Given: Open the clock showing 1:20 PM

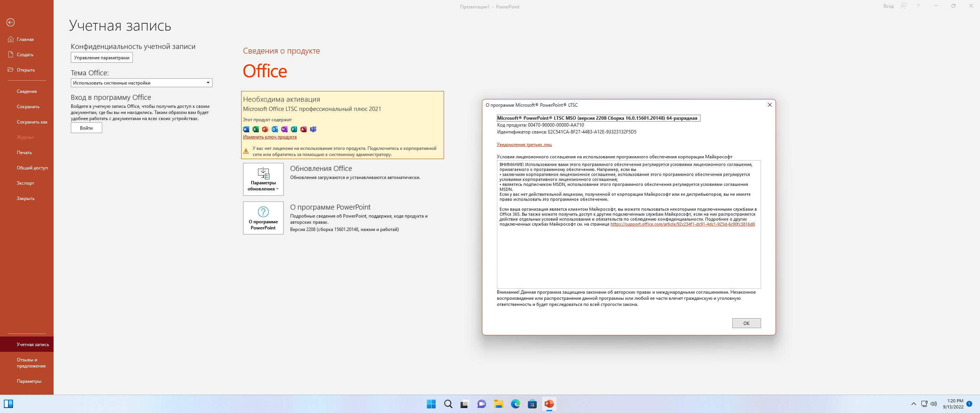Looking at the screenshot, I should pyautogui.click(x=953, y=404).
